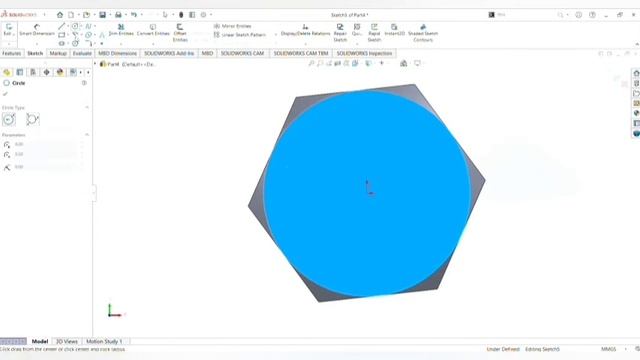This screenshot has width=640, height=360.
Task: Click Mirror Entities
Action: point(233,26)
